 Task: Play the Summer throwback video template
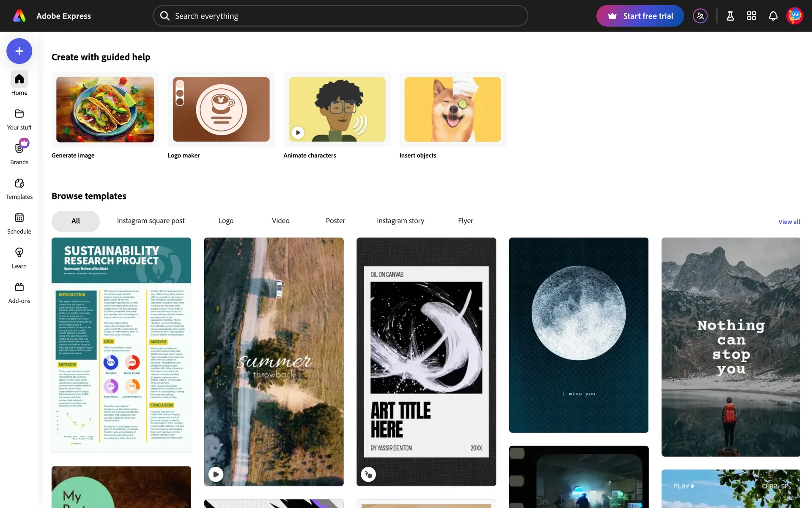(x=216, y=474)
